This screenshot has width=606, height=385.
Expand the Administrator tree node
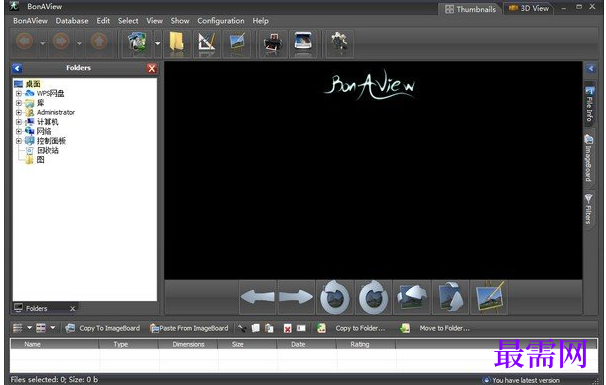point(19,112)
